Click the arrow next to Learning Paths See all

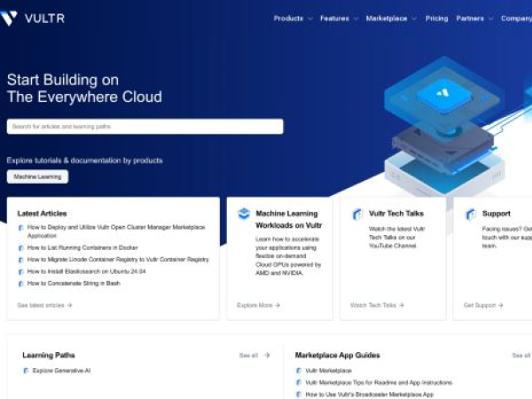pyautogui.click(x=267, y=356)
